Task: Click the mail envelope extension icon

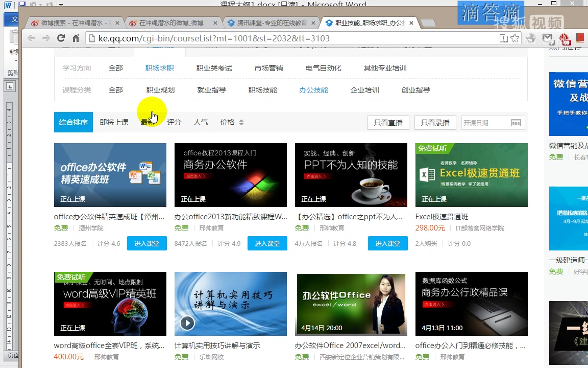Action: [x=548, y=38]
